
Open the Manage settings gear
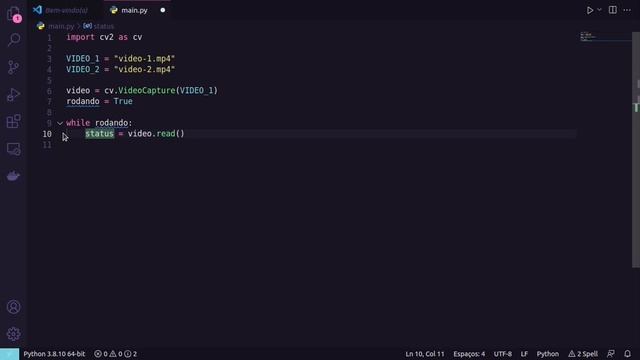click(13, 334)
